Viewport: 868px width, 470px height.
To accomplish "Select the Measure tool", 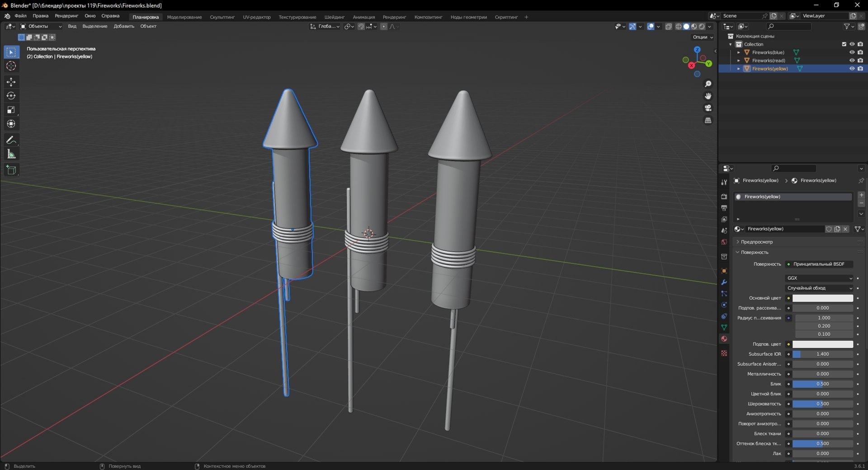I will point(11,154).
